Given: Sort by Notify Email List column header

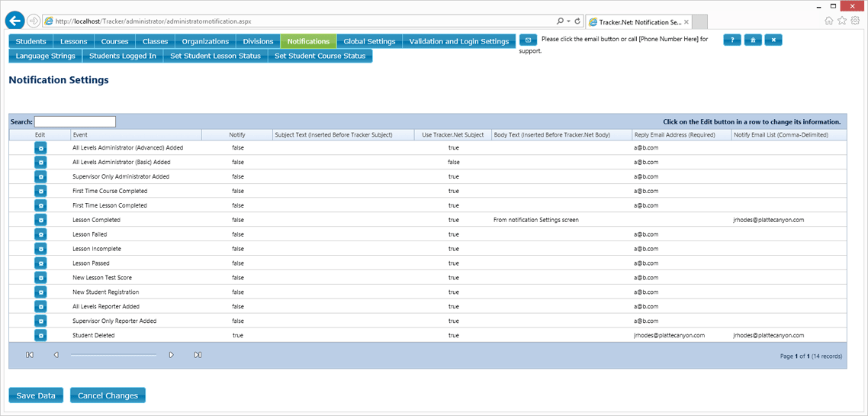Looking at the screenshot, I should [x=788, y=134].
